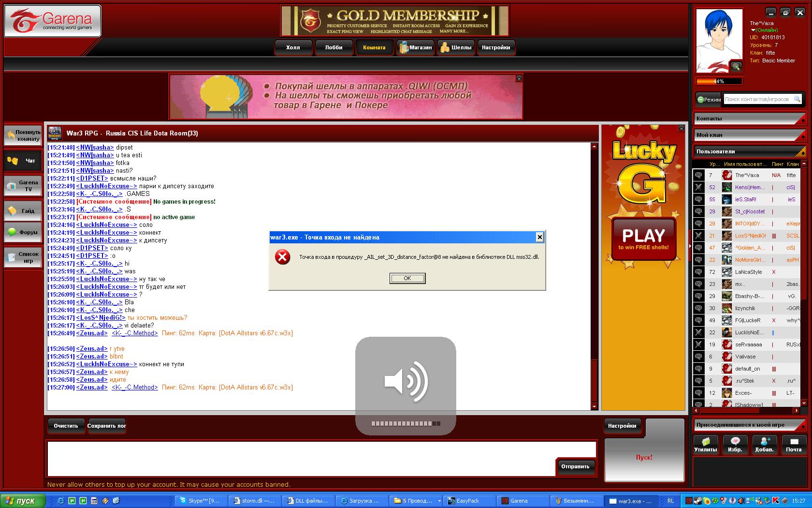Image resolution: width=812 pixels, height=508 pixels.
Task: Click the swords icon for LosS^NjediG!
Action: (x=698, y=236)
